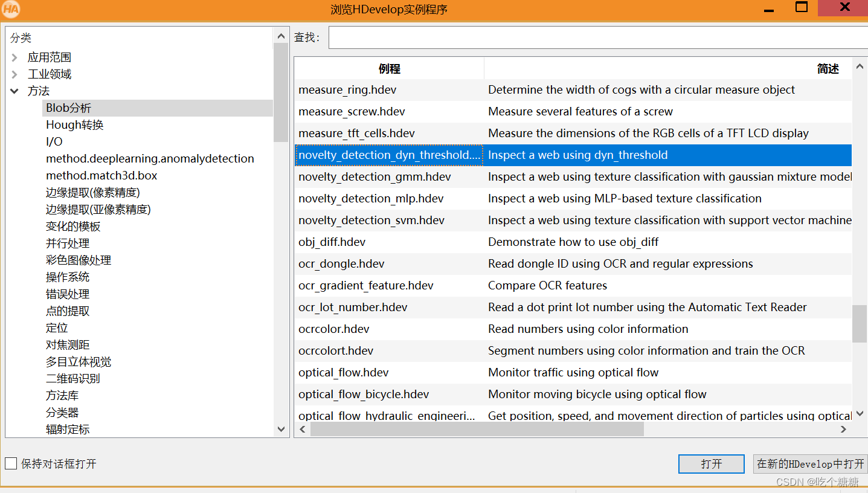Click 在新的HDevelop中打开 button
The height and width of the screenshot is (493, 868).
811,464
